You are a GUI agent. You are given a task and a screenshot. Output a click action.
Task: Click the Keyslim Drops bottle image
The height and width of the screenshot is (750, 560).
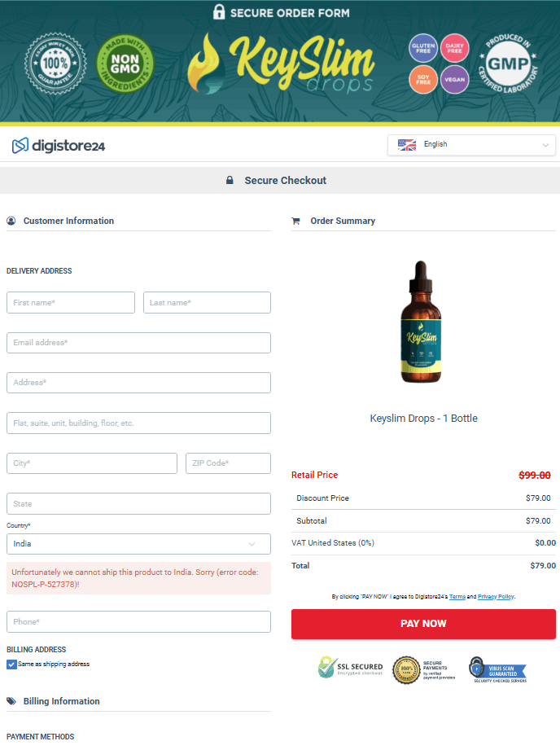[422, 322]
